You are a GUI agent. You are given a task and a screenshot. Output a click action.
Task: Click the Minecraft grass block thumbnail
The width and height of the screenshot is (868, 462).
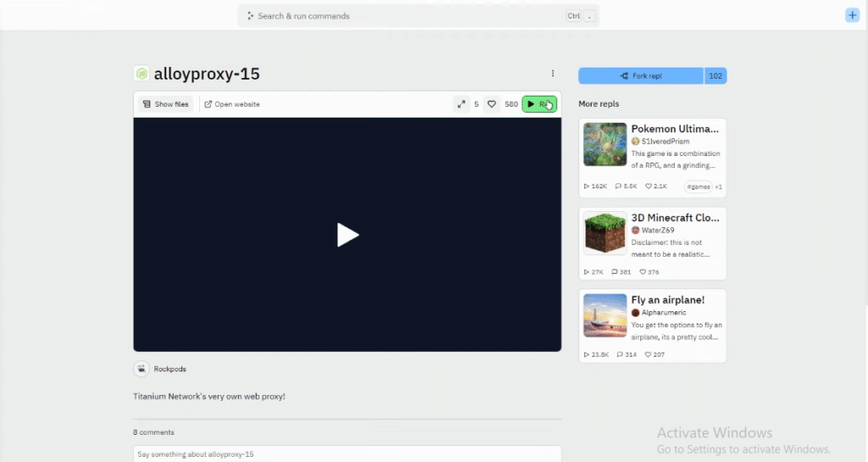(604, 233)
